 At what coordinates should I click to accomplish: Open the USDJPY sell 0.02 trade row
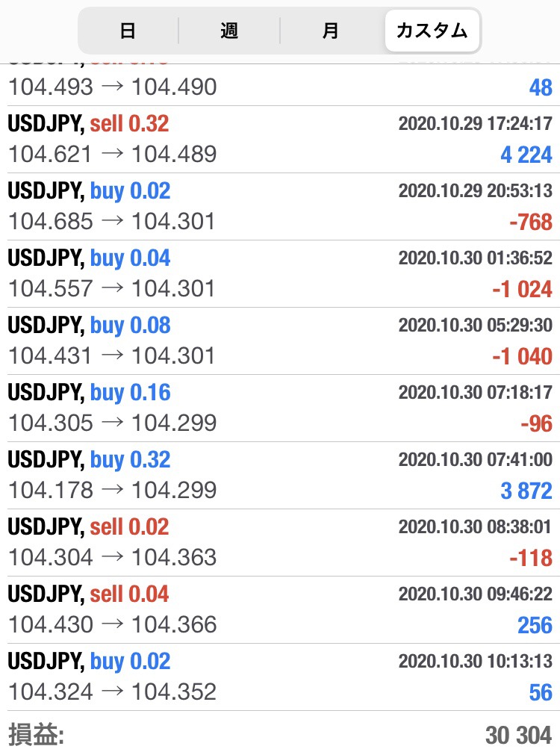point(280,542)
